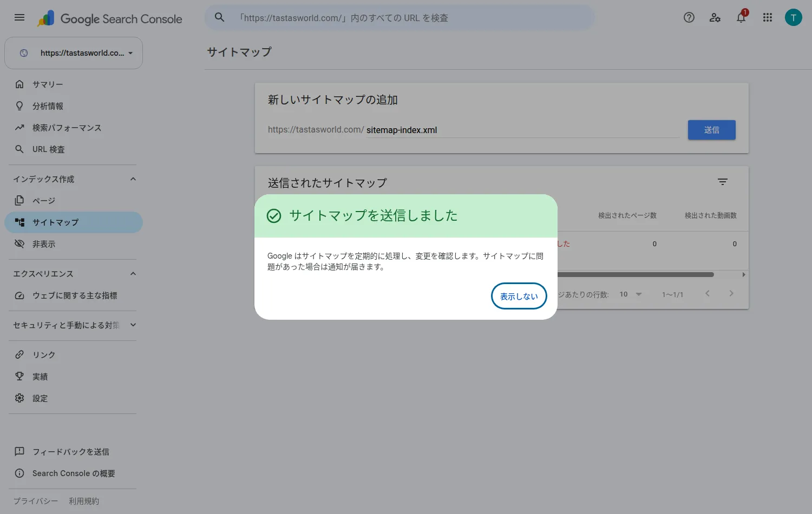Open the help question mark icon
This screenshot has height=514, width=812.
coord(689,17)
